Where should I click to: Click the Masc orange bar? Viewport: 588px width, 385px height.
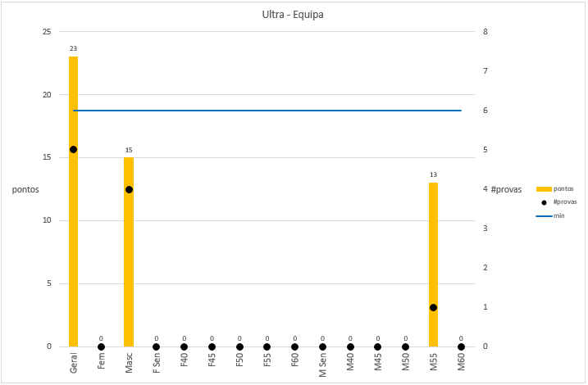click(129, 252)
